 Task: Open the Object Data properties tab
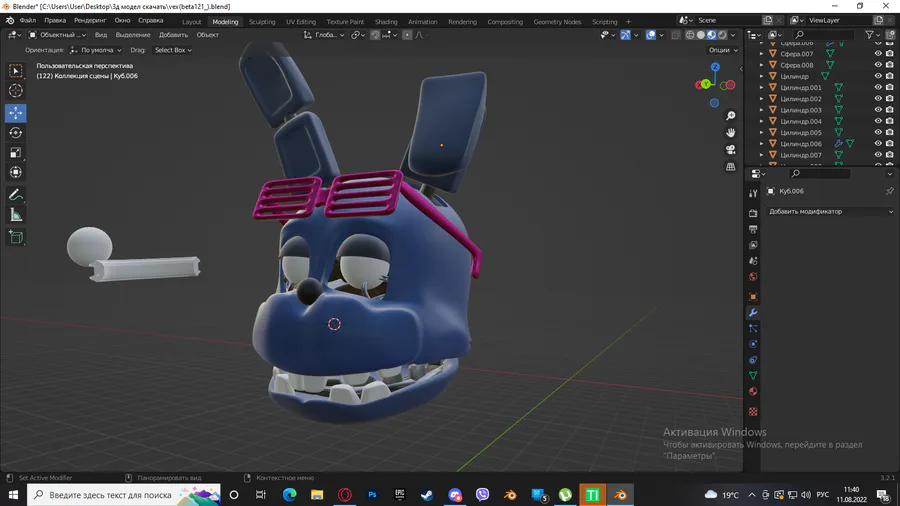tap(753, 375)
